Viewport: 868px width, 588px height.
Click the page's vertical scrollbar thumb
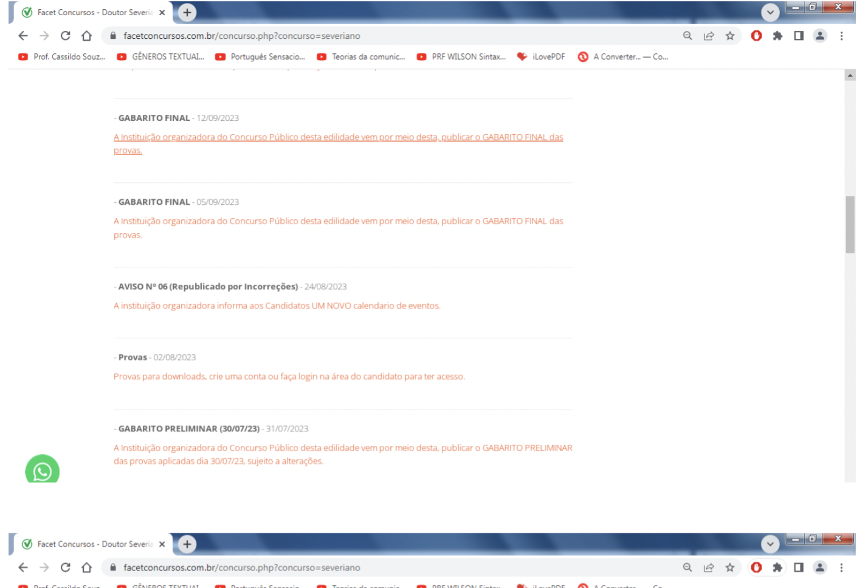850,224
